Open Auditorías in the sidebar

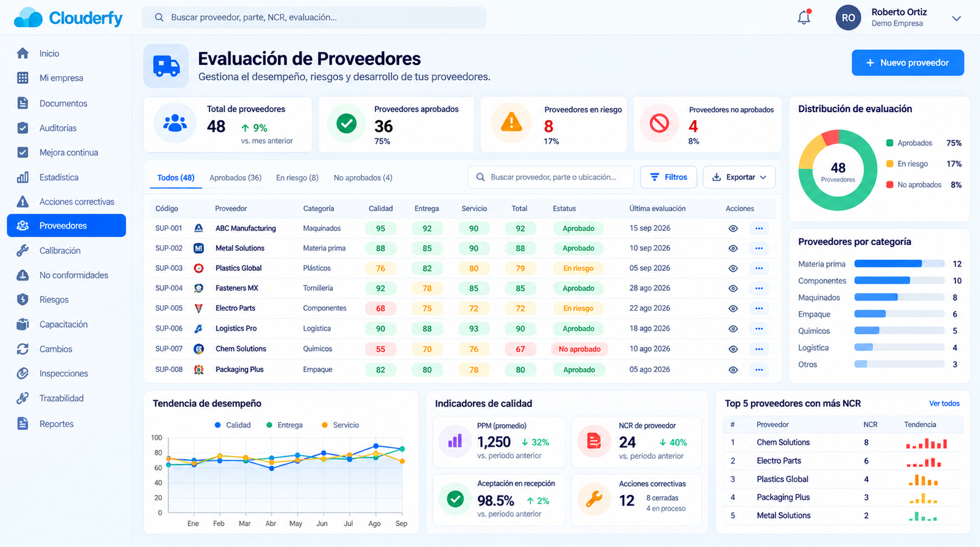point(66,128)
